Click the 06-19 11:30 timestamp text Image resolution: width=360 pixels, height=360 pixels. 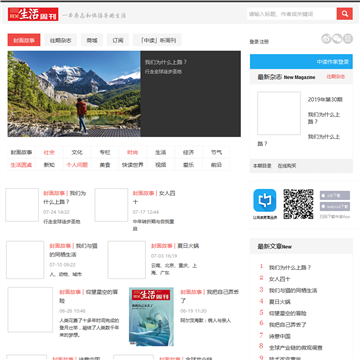click(x=194, y=311)
